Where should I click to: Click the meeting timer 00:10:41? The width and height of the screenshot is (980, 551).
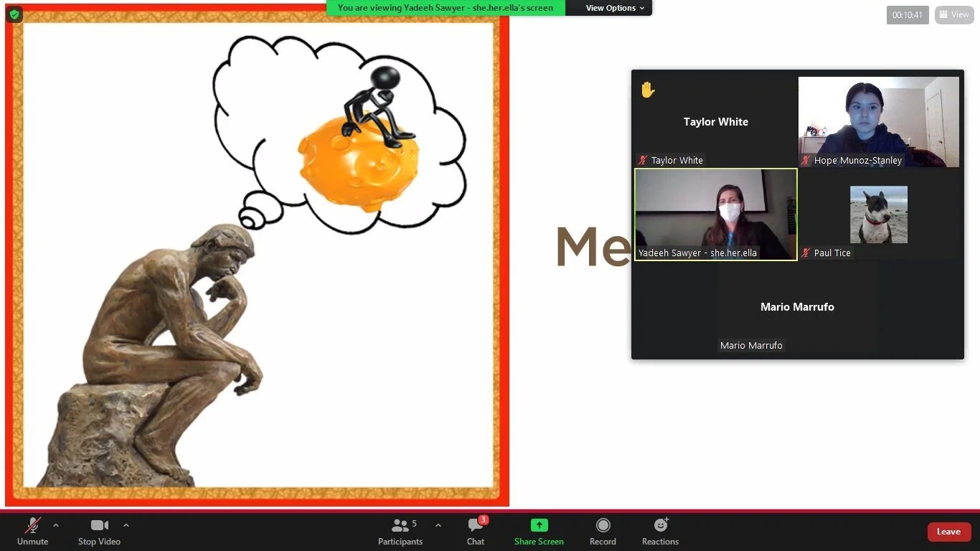908,14
